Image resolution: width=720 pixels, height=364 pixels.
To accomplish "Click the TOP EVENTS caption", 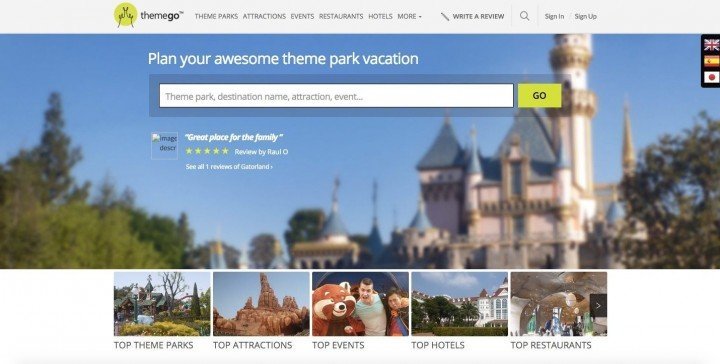I will (338, 345).
